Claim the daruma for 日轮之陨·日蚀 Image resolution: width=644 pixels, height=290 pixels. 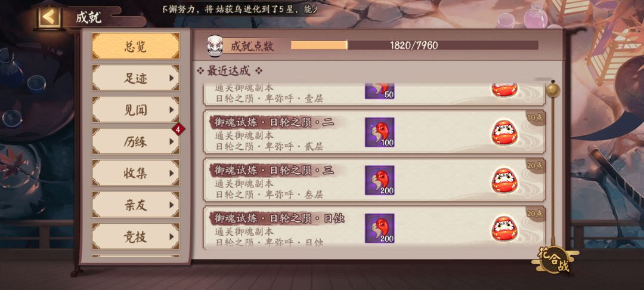504,229
